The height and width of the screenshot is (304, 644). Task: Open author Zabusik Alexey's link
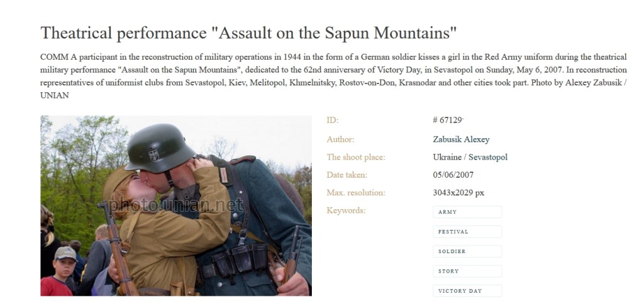(461, 139)
